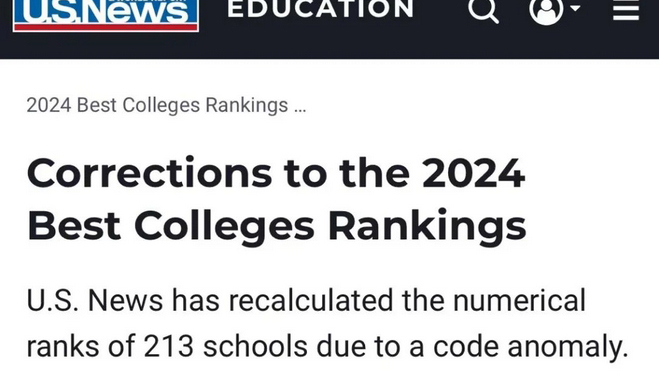Click the word "anomaly" in the summary
The width and height of the screenshot is (659, 378).
(568, 348)
